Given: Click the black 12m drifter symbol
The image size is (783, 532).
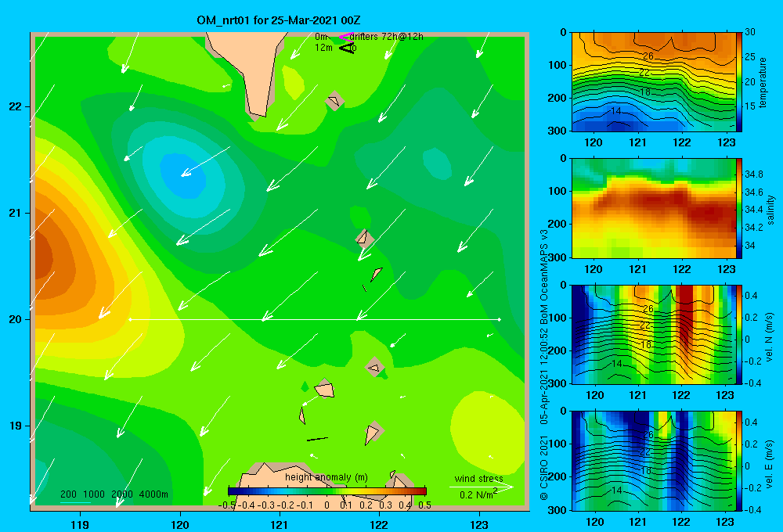Looking at the screenshot, I should pos(347,48).
